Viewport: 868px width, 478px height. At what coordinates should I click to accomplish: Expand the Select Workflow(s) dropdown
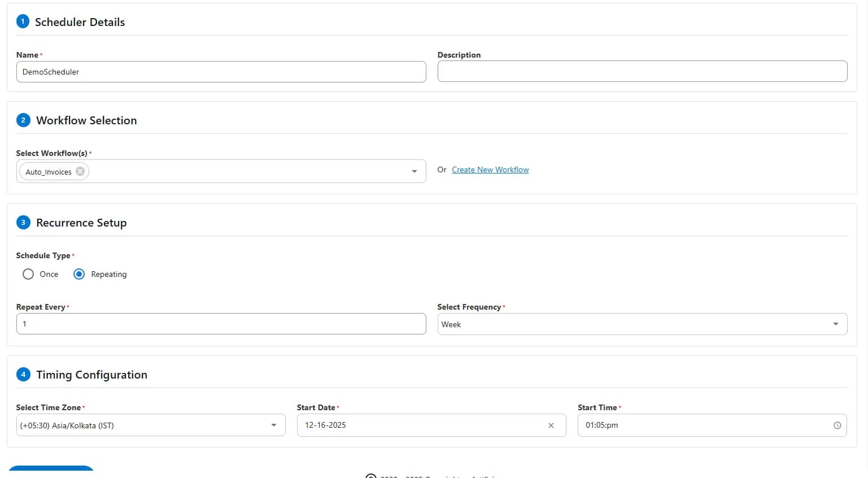click(x=414, y=171)
